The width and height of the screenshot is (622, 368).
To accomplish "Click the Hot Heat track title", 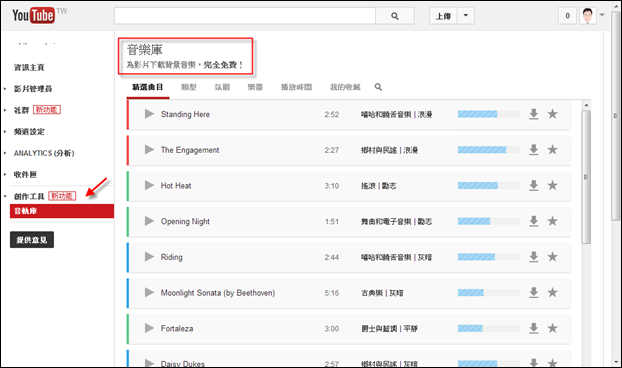I will click(x=176, y=186).
